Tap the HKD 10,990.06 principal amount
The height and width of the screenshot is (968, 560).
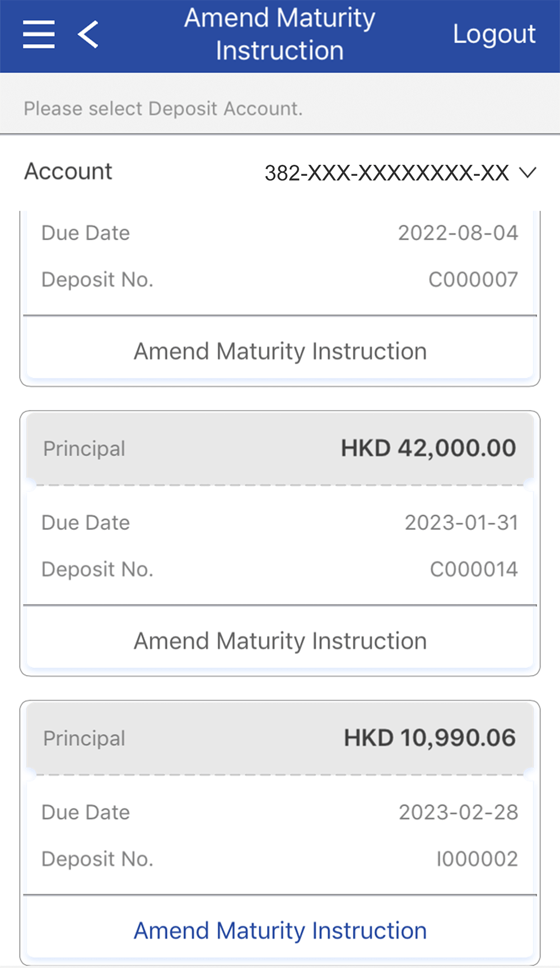430,738
